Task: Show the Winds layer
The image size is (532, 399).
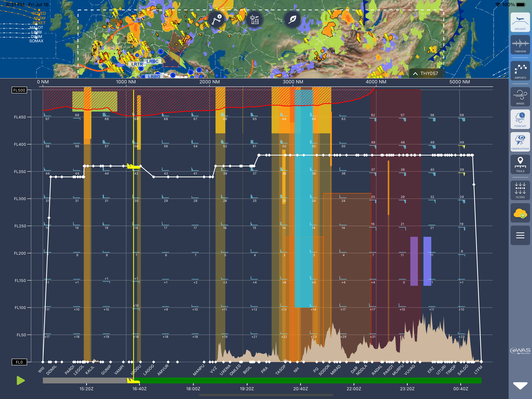Action: 520,97
